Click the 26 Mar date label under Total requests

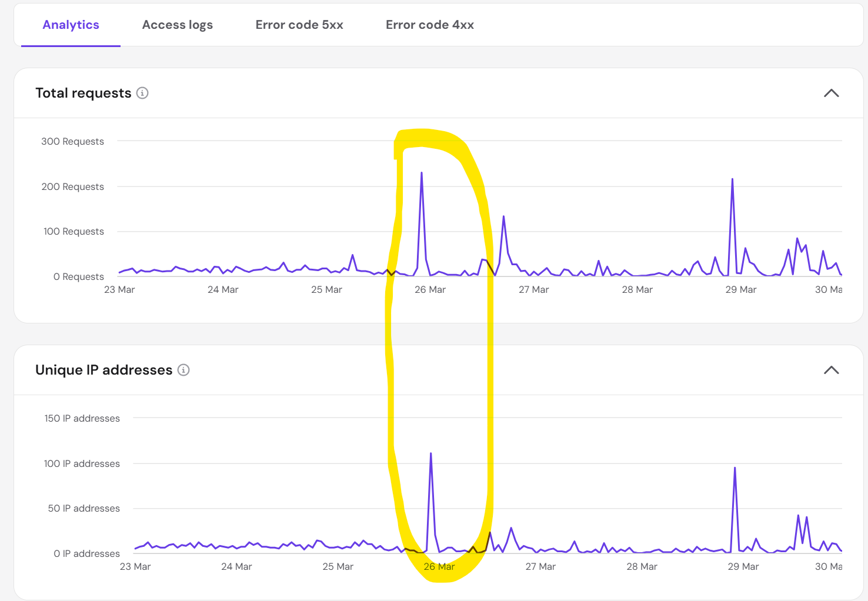pyautogui.click(x=430, y=289)
